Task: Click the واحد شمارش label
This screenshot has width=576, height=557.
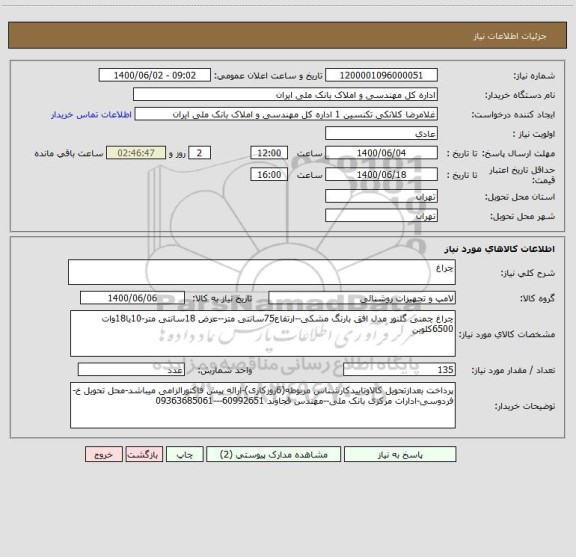Action: (x=225, y=370)
